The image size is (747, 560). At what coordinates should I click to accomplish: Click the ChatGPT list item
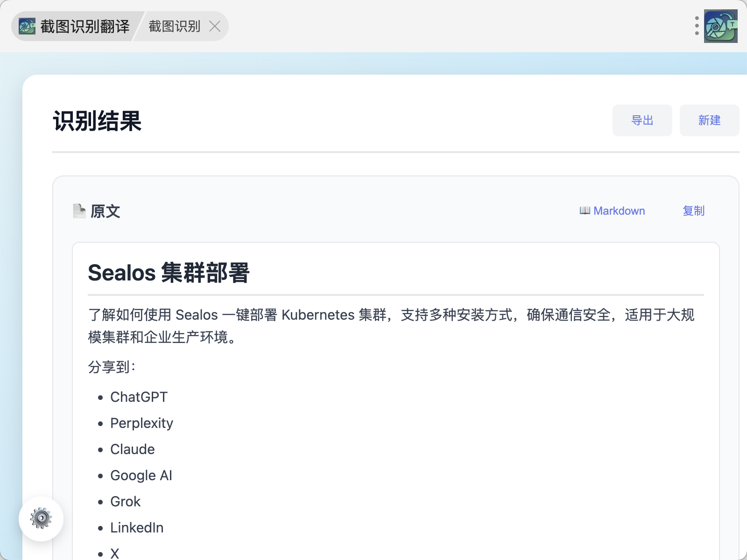click(x=139, y=397)
